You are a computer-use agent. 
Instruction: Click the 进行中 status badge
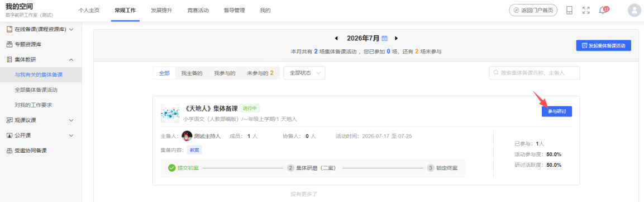(x=250, y=108)
